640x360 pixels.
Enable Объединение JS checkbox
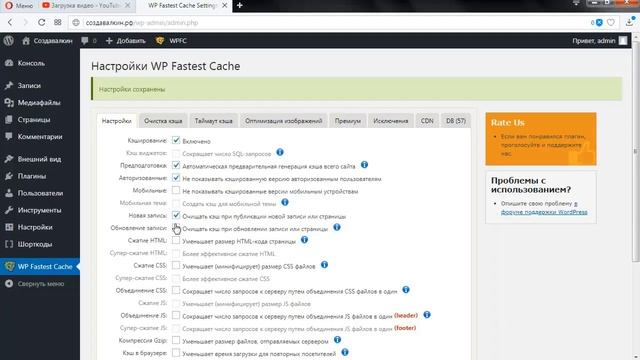(176, 315)
